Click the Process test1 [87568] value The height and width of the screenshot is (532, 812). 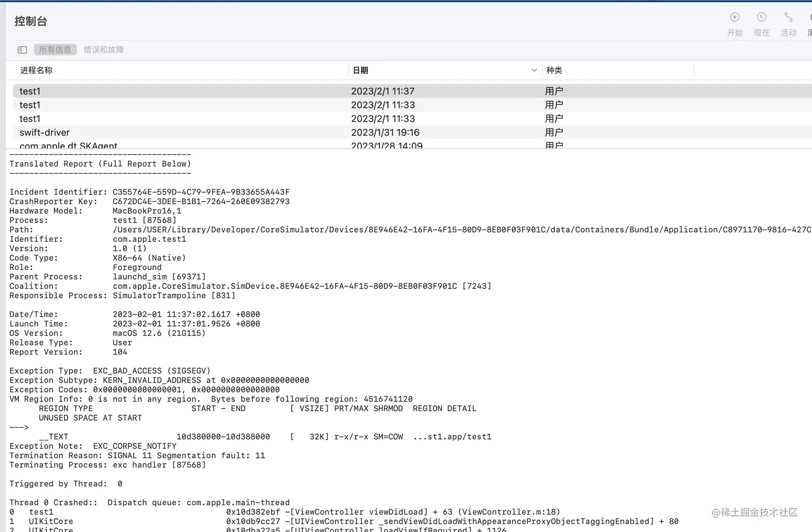click(144, 220)
